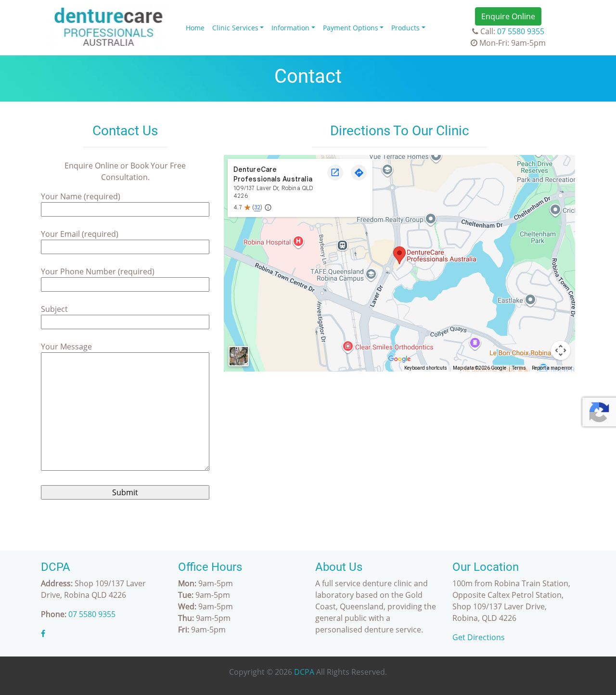Viewport: 616px width, 695px height.
Task: Click the Freedom Realty Group marker
Action: pyautogui.click(x=431, y=219)
